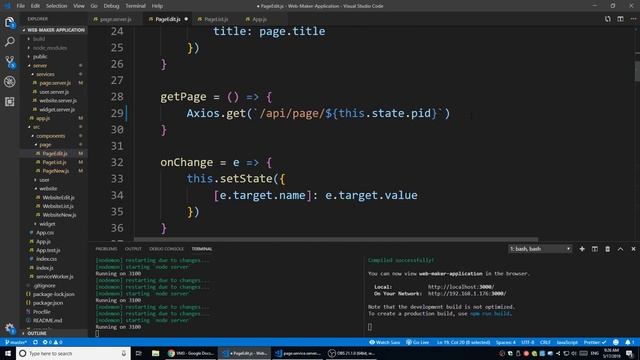Click Windows Start button
The width and height of the screenshot is (640, 360).
pos(8,353)
